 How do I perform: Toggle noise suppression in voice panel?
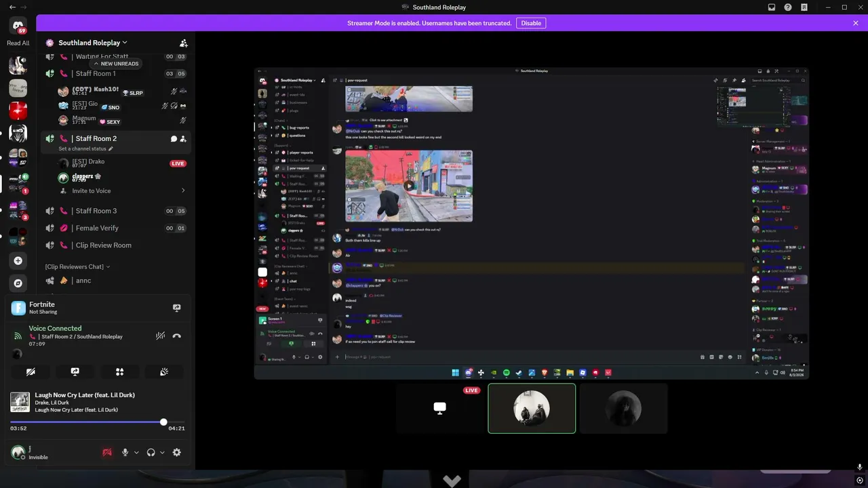[161, 335]
